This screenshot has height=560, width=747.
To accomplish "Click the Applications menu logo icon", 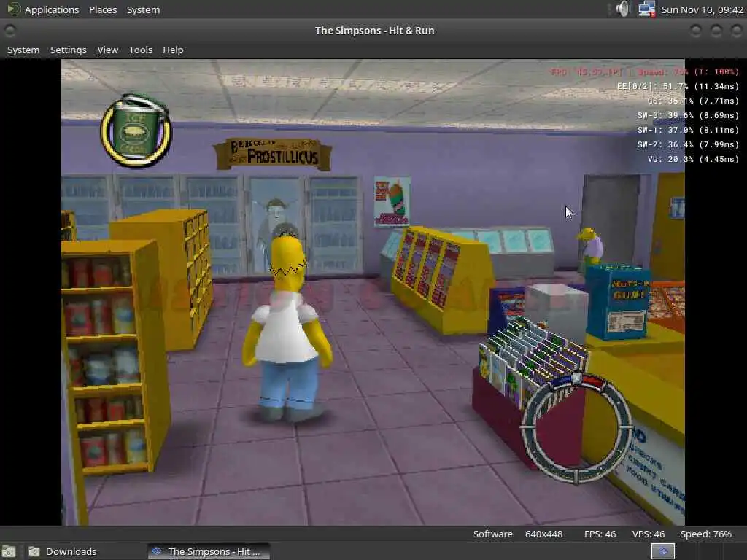I will coord(13,9).
